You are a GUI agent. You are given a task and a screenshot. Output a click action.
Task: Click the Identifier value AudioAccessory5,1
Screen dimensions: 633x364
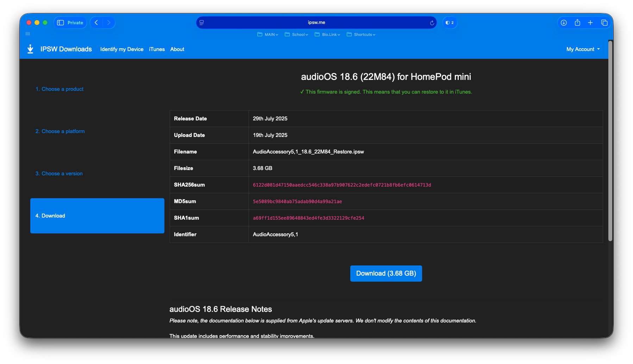coord(275,234)
